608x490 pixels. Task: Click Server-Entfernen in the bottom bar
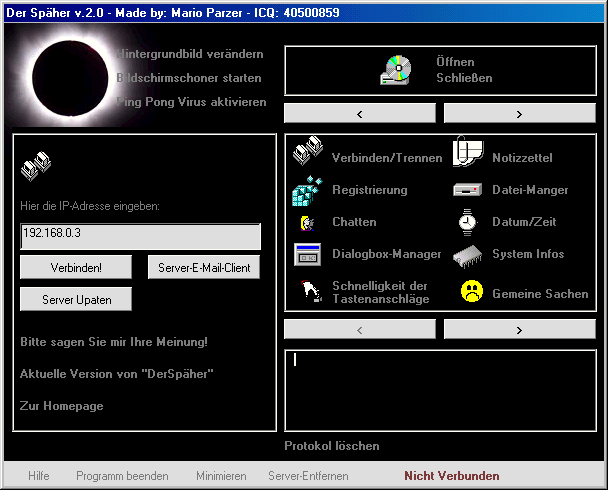point(308,476)
